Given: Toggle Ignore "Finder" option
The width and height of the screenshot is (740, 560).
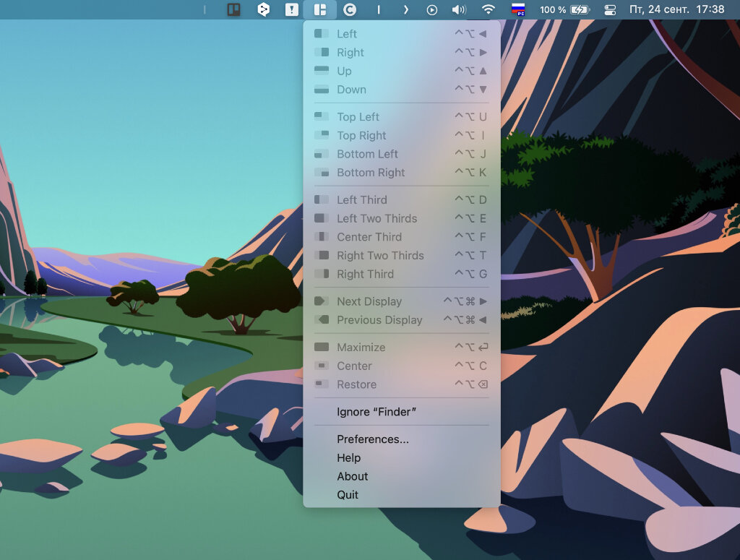Looking at the screenshot, I should [x=402, y=411].
